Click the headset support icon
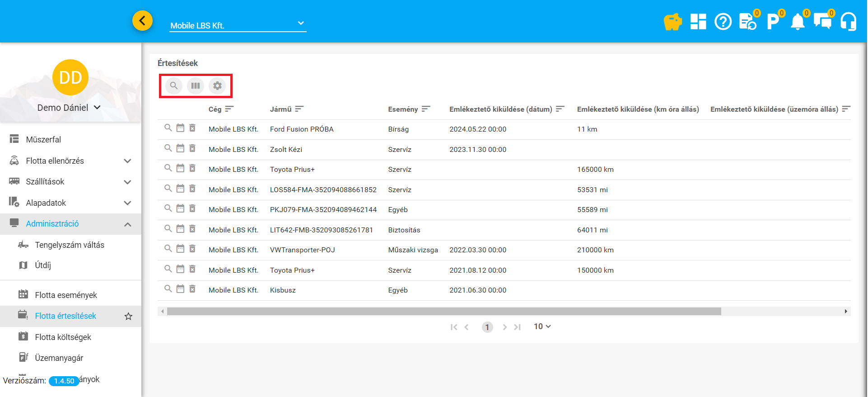 [848, 21]
